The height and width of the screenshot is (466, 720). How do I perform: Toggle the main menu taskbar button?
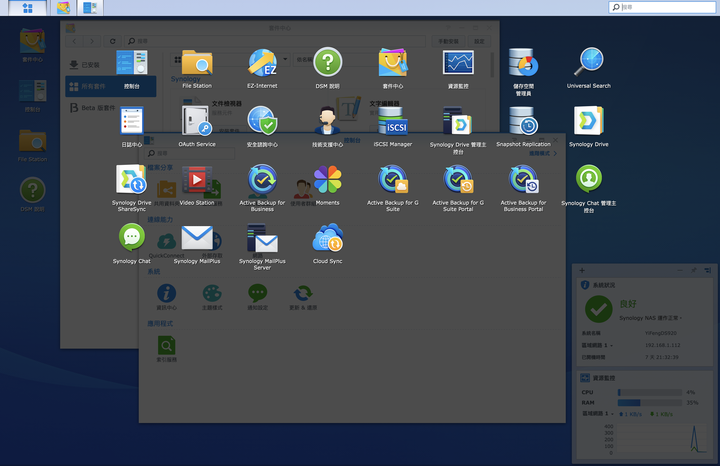point(28,7)
